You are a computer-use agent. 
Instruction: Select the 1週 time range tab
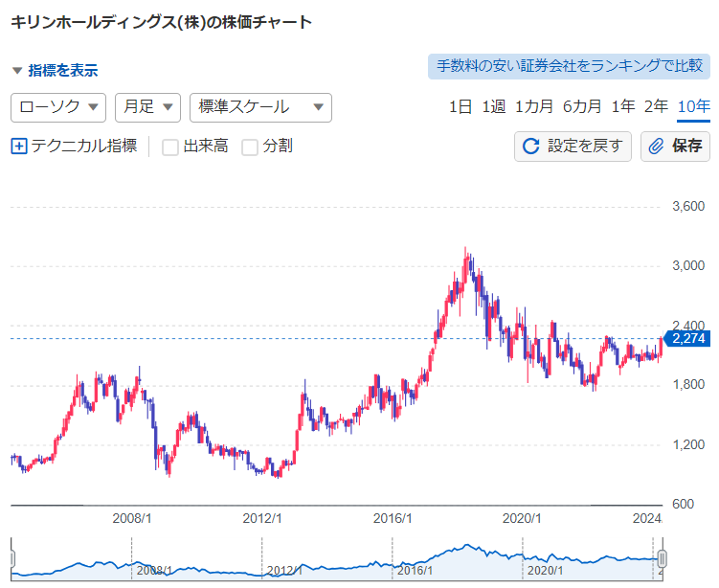click(493, 107)
